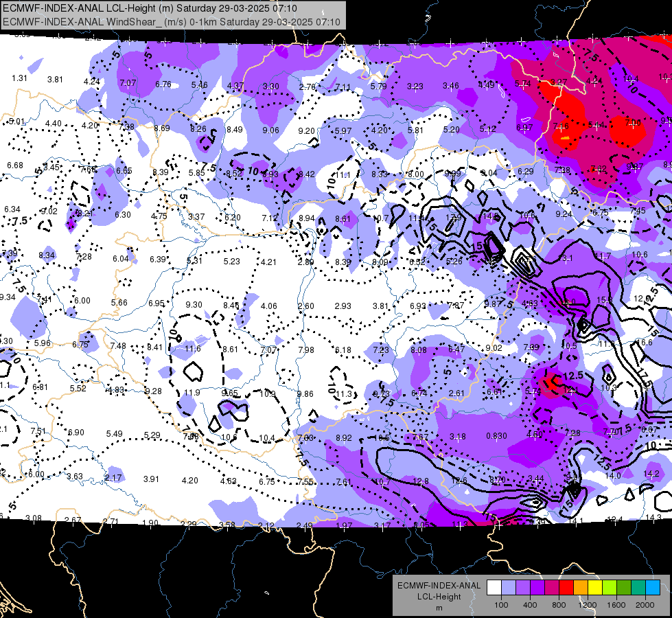This screenshot has width=672, height=618.
Task: Click wind shear value 9.06
Action: (x=271, y=130)
